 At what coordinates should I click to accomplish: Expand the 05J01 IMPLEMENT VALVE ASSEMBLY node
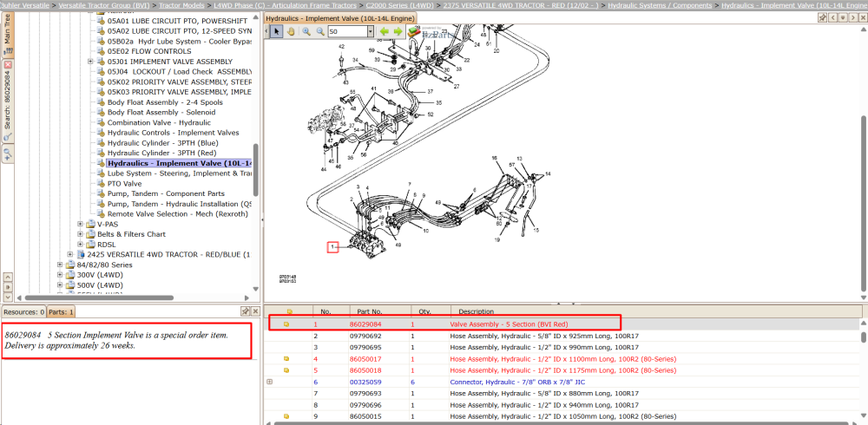pyautogui.click(x=90, y=62)
